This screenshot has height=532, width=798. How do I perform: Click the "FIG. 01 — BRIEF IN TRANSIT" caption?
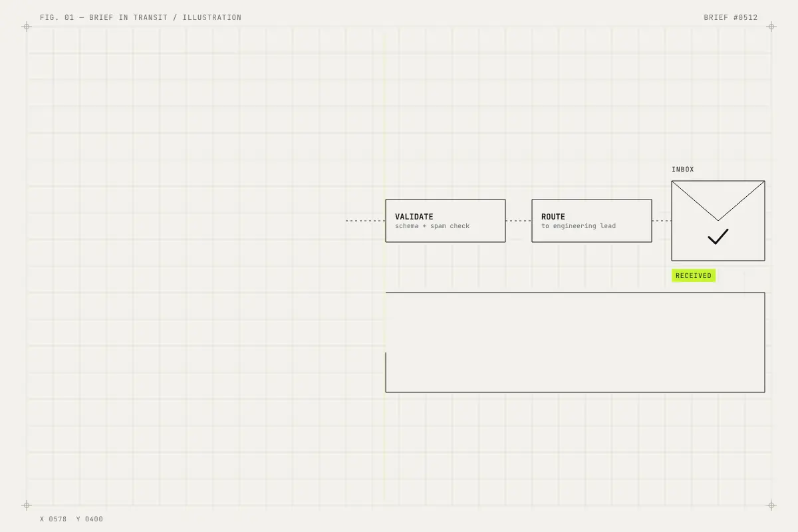[141, 18]
